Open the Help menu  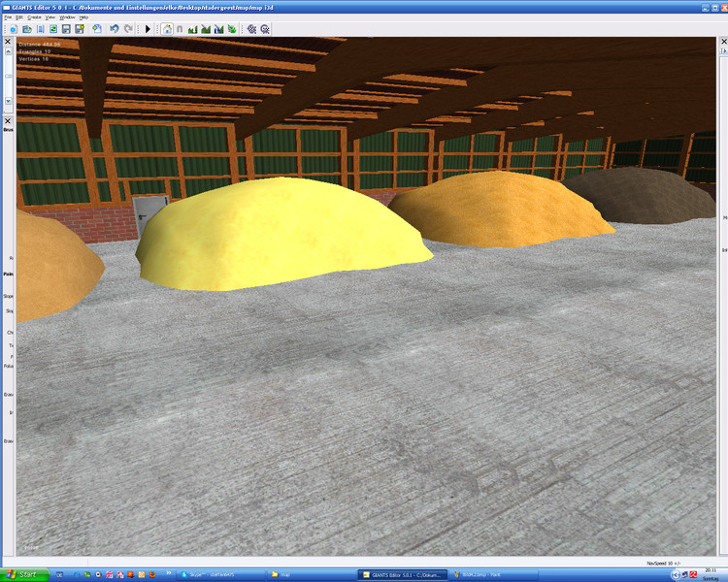point(83,17)
